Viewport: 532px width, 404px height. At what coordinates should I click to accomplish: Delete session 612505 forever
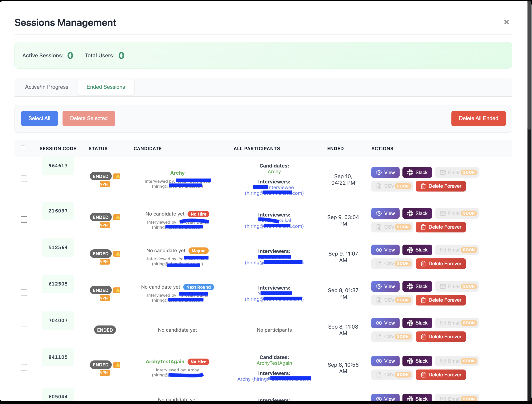[441, 300]
